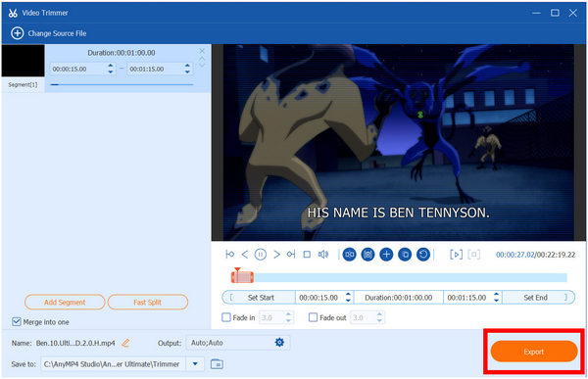
Task: Click the Fade in 3.0 value field
Action: click(x=271, y=318)
